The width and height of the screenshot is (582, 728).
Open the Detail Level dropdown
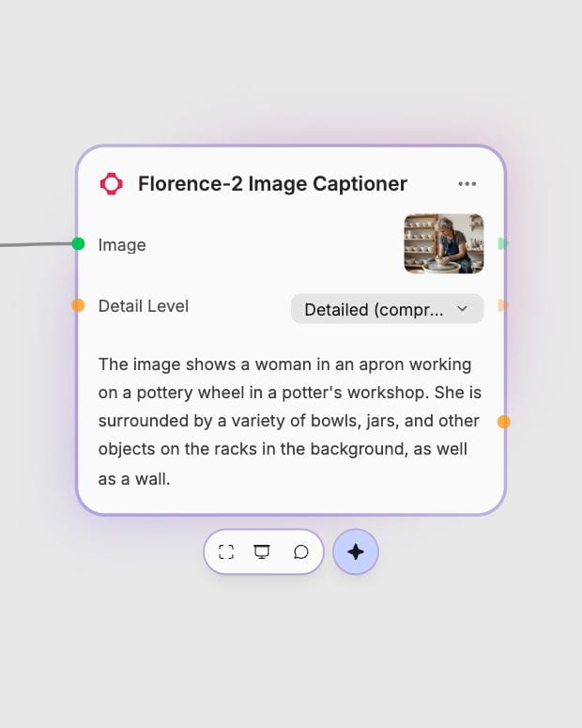click(387, 309)
